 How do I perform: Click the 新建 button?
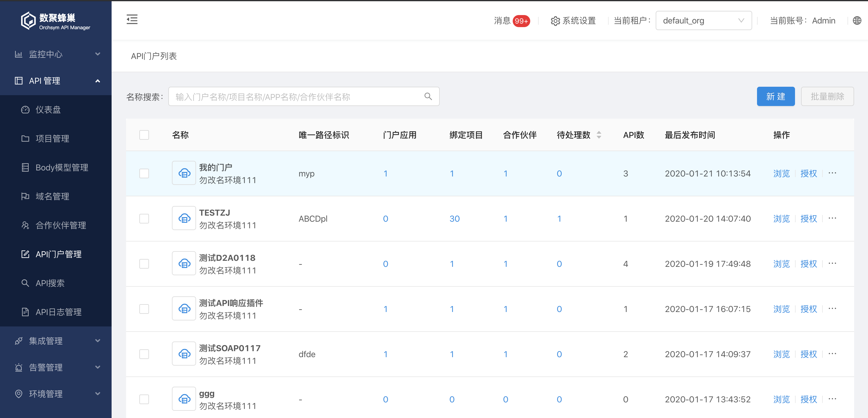(775, 97)
